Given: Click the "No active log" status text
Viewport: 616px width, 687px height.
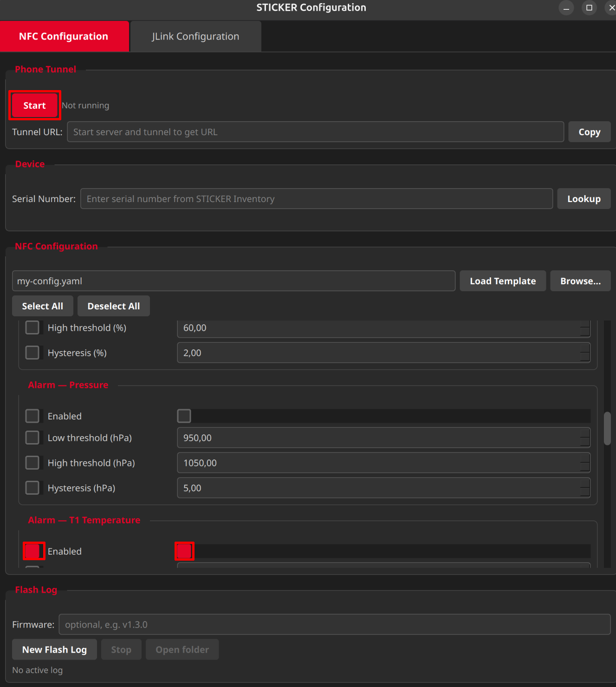Looking at the screenshot, I should (x=38, y=670).
